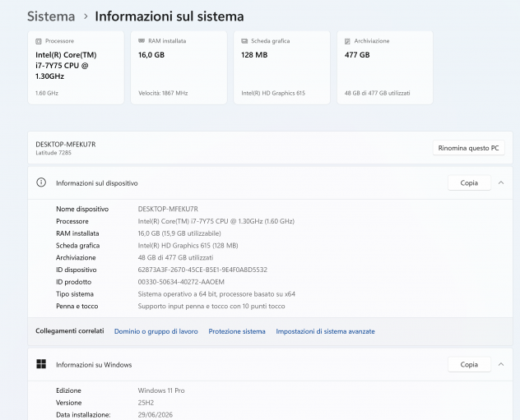This screenshot has width=520, height=420.
Task: Click the Processore chip icon
Action: tap(39, 41)
